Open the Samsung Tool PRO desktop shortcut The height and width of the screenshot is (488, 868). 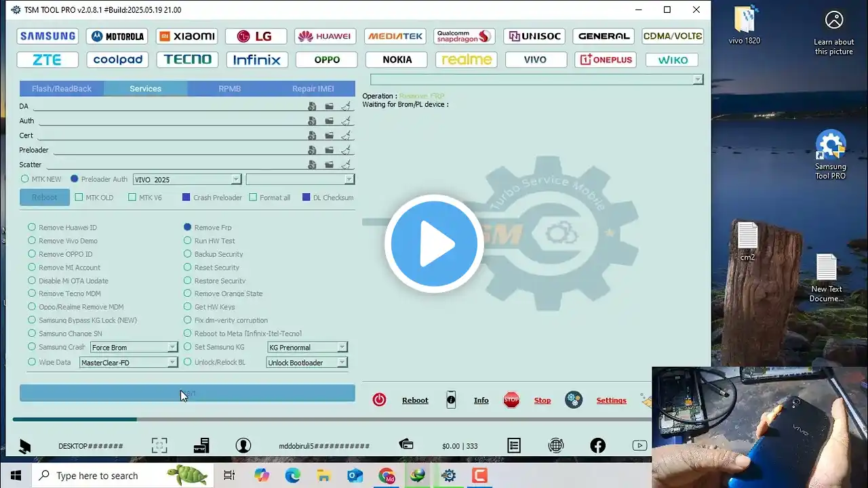point(831,155)
